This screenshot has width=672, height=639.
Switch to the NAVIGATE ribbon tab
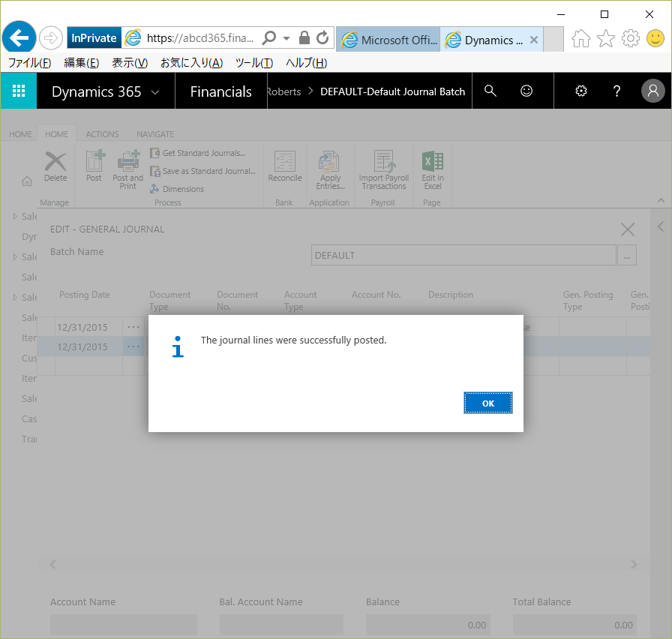coord(155,134)
